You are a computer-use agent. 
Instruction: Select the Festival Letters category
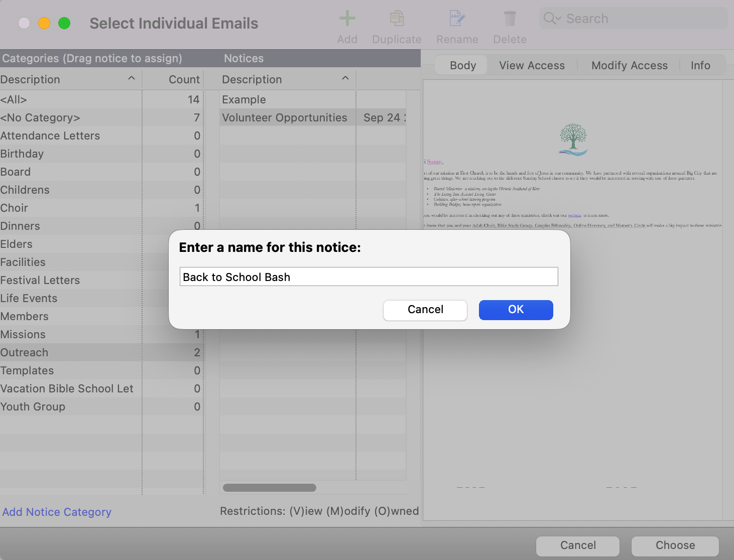point(84,280)
